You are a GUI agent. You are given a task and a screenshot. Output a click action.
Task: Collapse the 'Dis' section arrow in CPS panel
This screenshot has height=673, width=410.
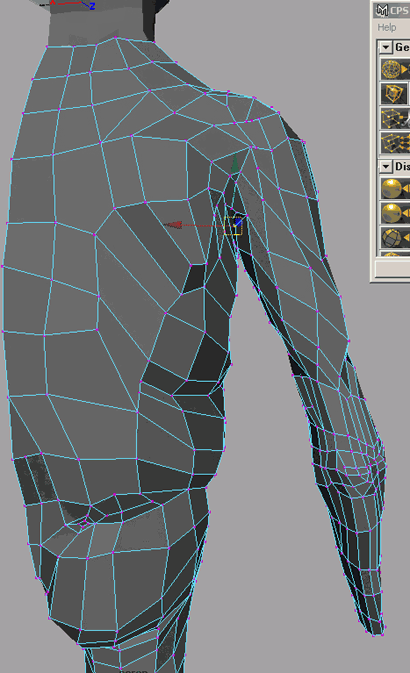point(386,166)
